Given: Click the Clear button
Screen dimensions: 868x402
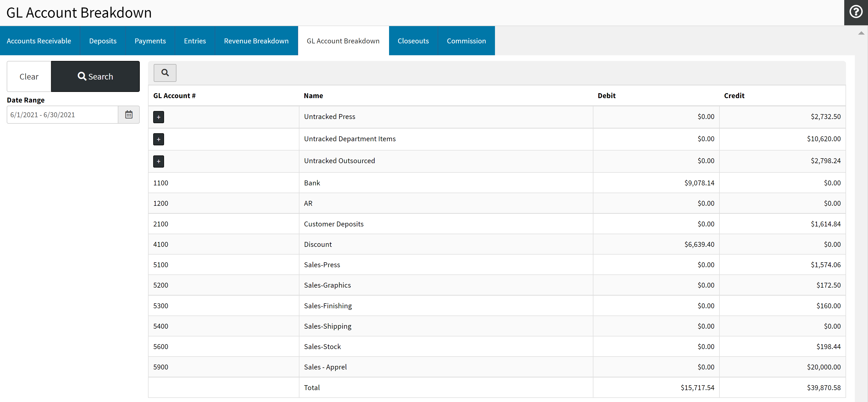Looking at the screenshot, I should (29, 76).
